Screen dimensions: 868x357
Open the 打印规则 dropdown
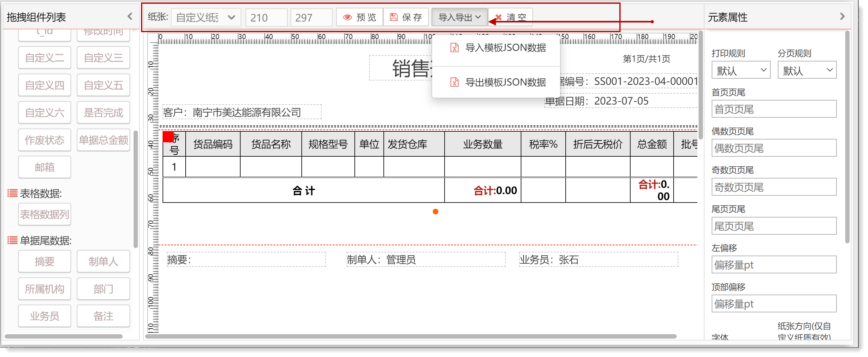point(740,70)
